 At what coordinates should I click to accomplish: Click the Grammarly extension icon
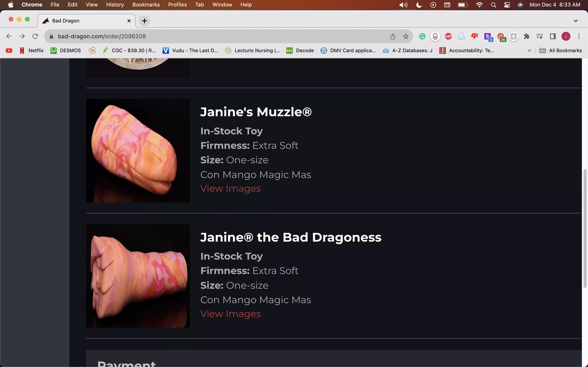[422, 36]
